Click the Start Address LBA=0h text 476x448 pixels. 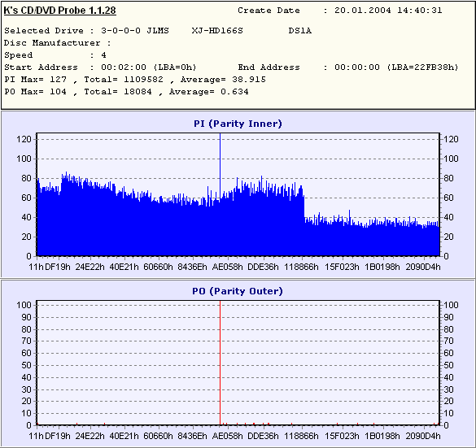(x=175, y=67)
